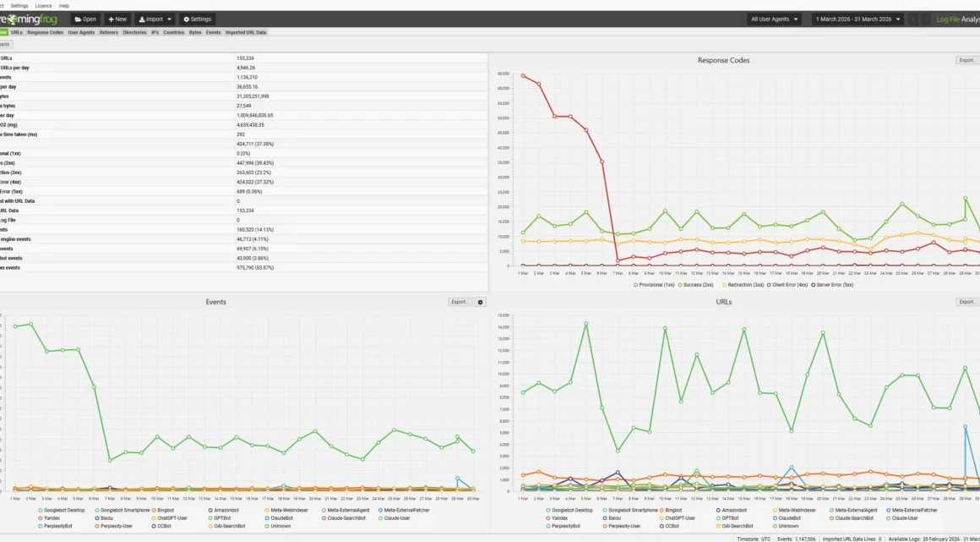Switch to the IPs tab
This screenshot has width=980, height=542.
[155, 32]
